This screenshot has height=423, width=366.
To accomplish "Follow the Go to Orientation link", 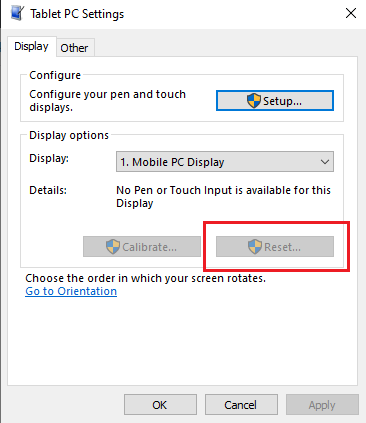I will point(71,291).
